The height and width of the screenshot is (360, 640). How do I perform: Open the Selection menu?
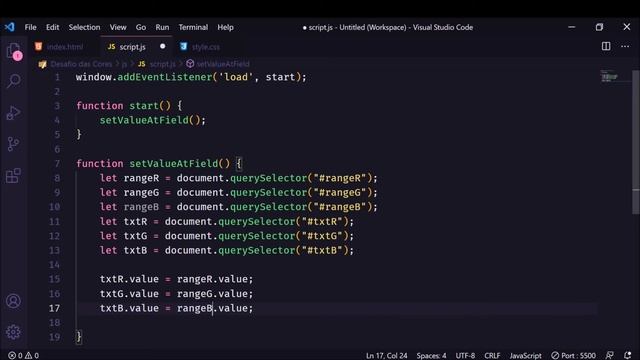[84, 27]
